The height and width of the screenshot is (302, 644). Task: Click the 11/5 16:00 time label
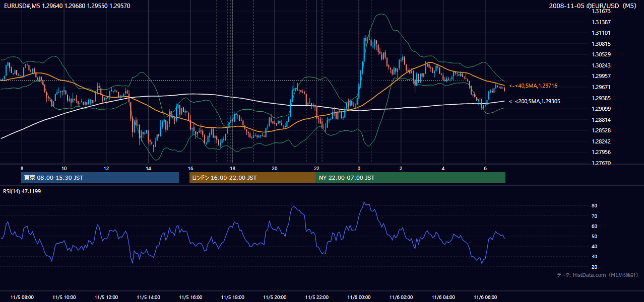[190, 297]
